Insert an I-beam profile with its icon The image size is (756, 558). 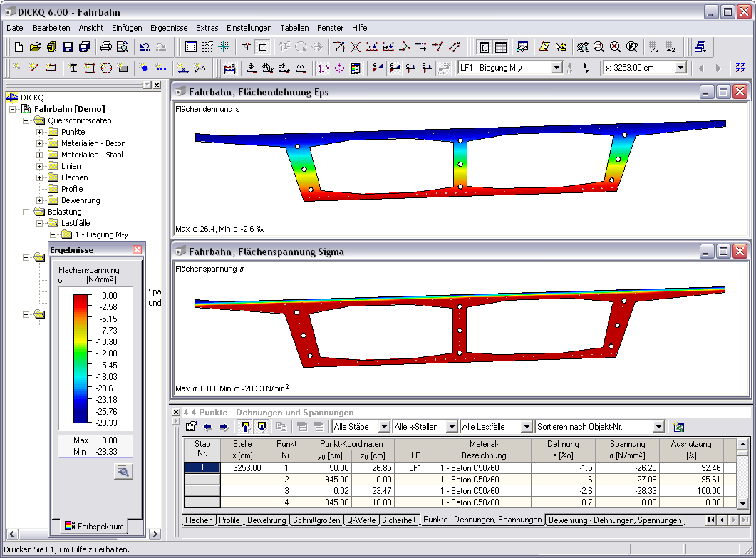click(73, 68)
